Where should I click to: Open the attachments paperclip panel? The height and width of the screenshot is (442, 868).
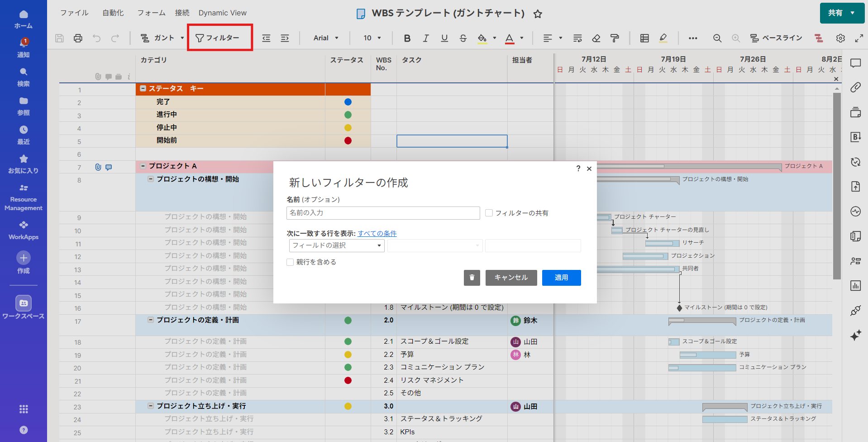(x=855, y=87)
